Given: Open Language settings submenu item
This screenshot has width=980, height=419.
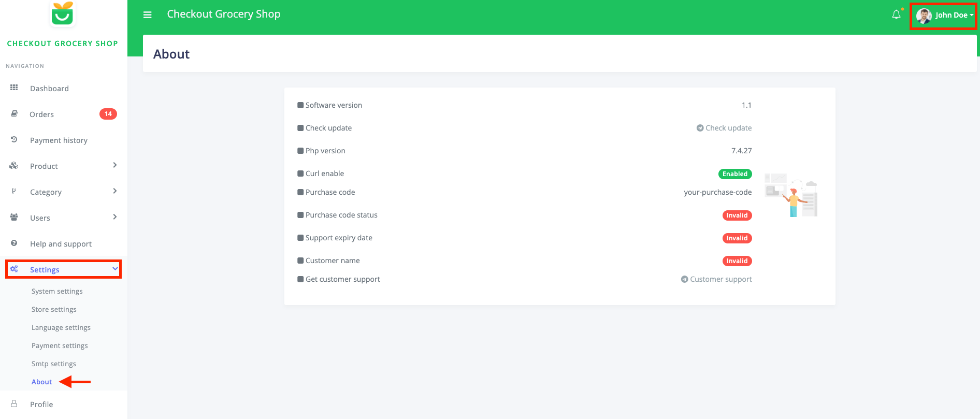Looking at the screenshot, I should pos(61,327).
